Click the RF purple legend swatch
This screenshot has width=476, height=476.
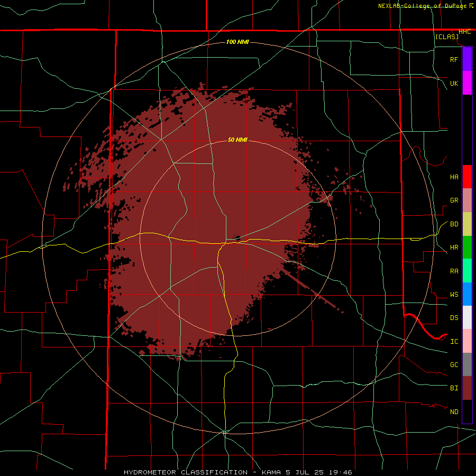[467, 59]
